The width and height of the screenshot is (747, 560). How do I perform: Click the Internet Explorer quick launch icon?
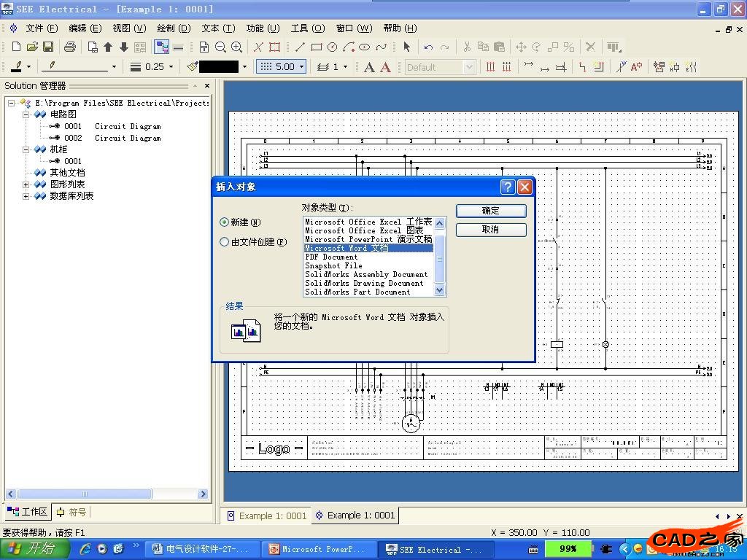(86, 549)
